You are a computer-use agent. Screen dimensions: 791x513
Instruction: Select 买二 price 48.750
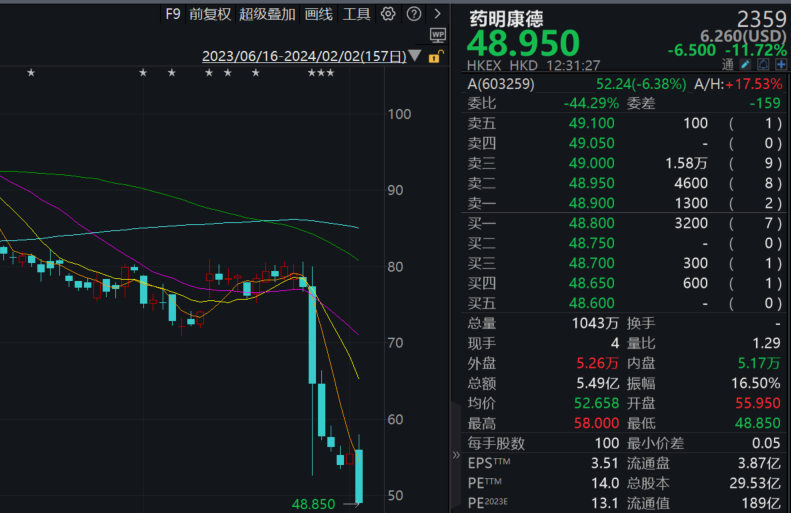tap(591, 243)
